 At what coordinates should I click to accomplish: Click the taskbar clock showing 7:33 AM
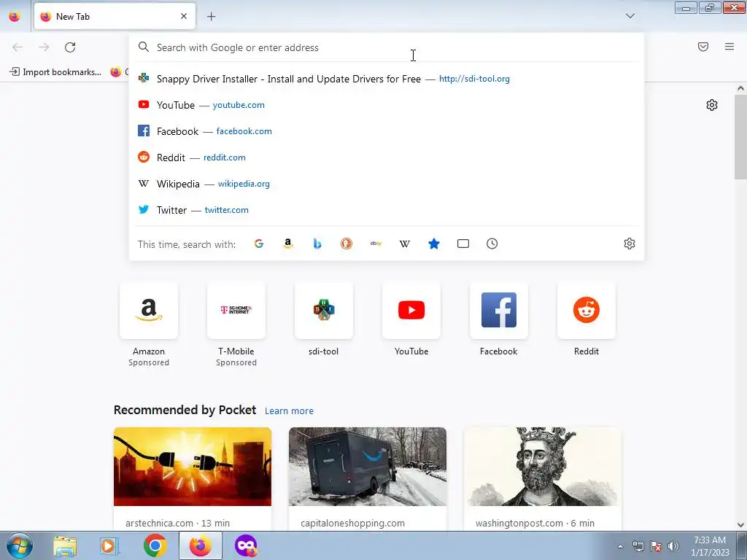point(710,546)
